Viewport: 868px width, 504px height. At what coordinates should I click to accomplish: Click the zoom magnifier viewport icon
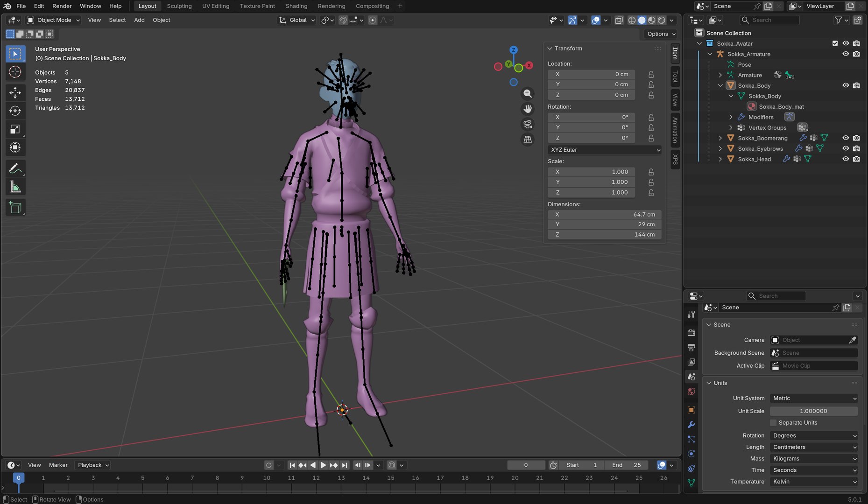coord(527,94)
